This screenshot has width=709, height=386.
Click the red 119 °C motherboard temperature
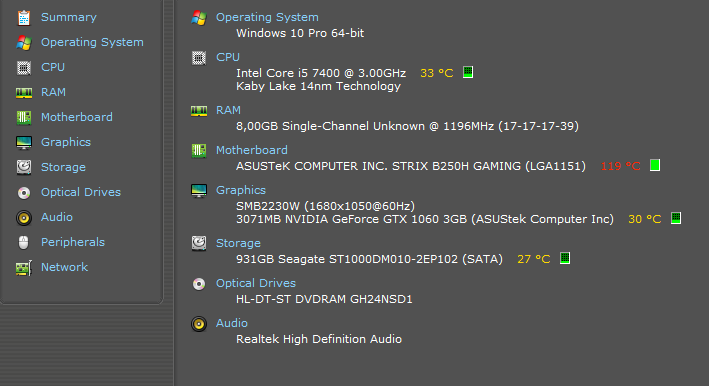tap(620, 166)
